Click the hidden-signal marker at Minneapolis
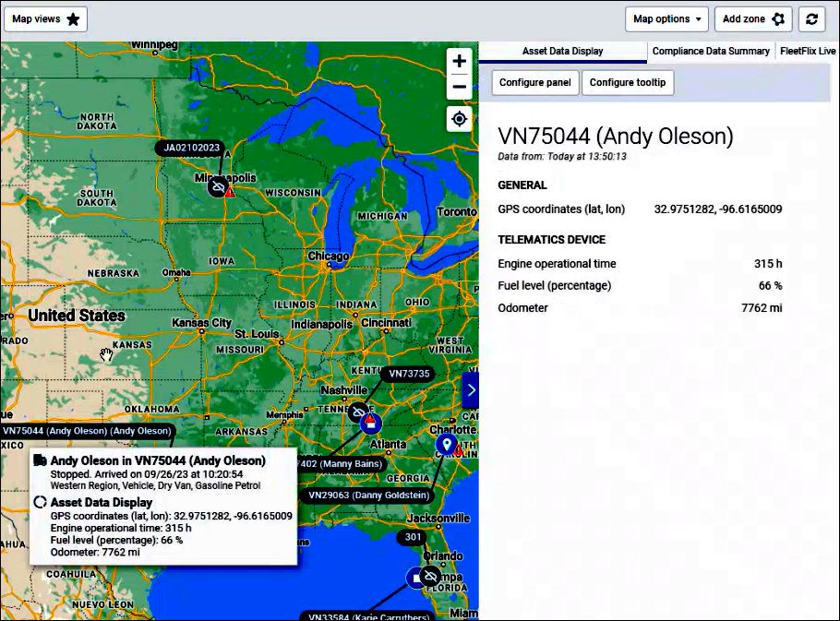This screenshot has width=840, height=621. point(217,186)
